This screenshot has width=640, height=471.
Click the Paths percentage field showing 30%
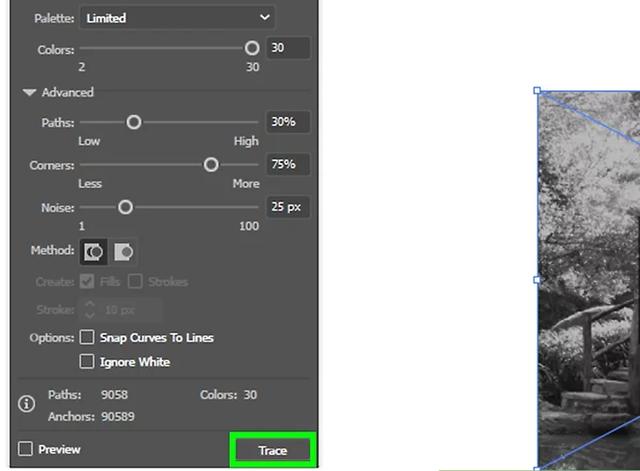pyautogui.click(x=287, y=122)
